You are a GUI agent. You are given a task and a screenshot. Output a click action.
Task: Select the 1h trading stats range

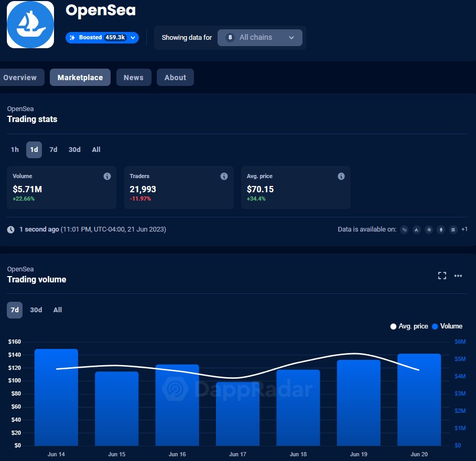15,149
